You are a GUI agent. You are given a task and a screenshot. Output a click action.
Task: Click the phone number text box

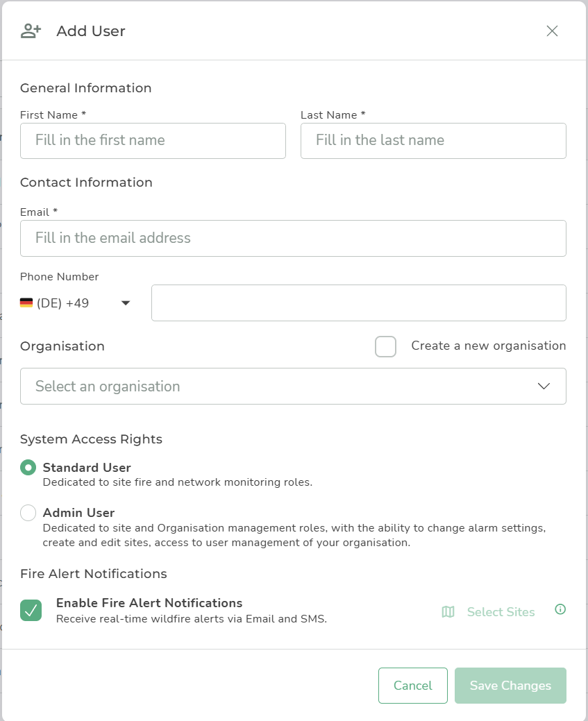click(x=358, y=303)
